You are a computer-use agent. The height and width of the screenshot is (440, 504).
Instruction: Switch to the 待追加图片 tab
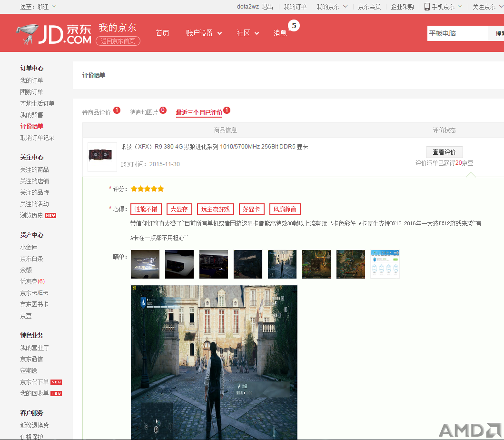point(144,112)
